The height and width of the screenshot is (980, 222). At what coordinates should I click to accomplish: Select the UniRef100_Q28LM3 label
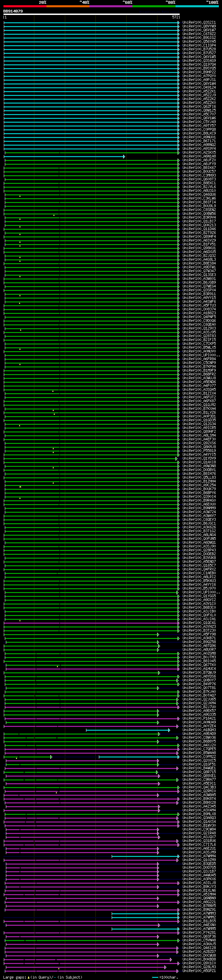[x=199, y=967]
